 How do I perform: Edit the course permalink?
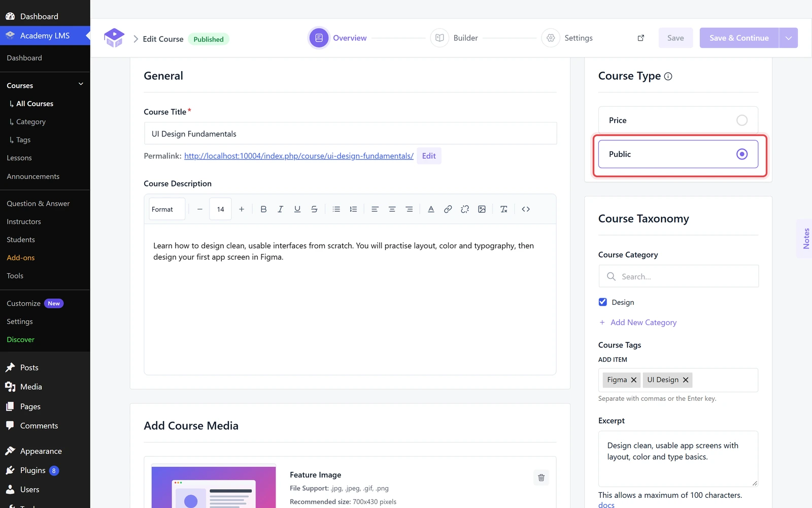point(429,156)
